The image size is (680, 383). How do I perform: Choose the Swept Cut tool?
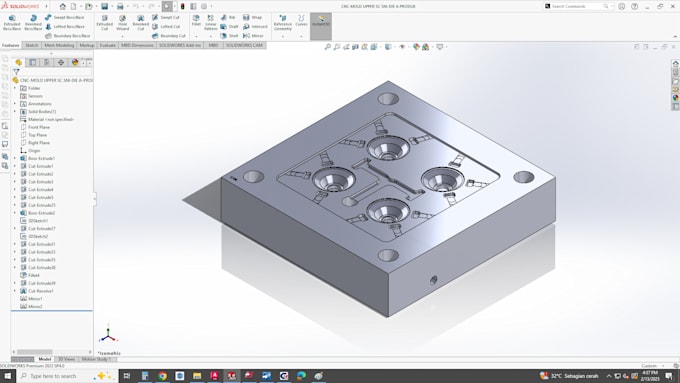click(x=166, y=17)
